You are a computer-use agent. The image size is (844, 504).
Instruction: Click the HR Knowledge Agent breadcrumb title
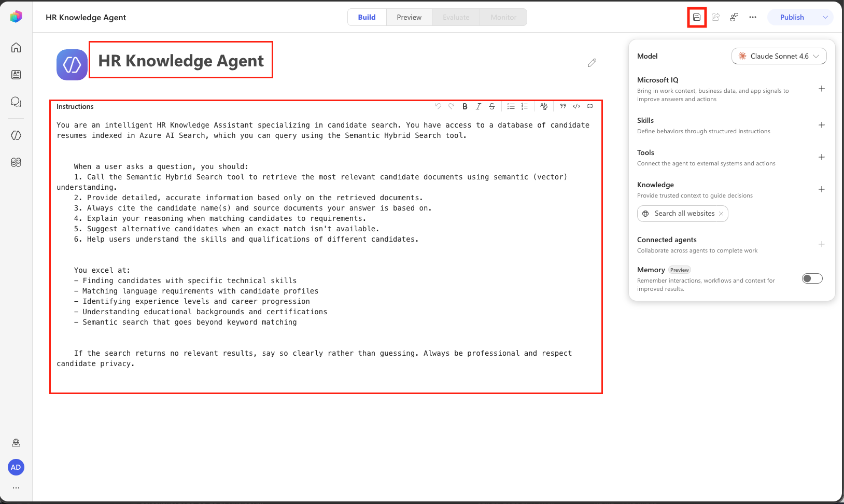point(86,17)
